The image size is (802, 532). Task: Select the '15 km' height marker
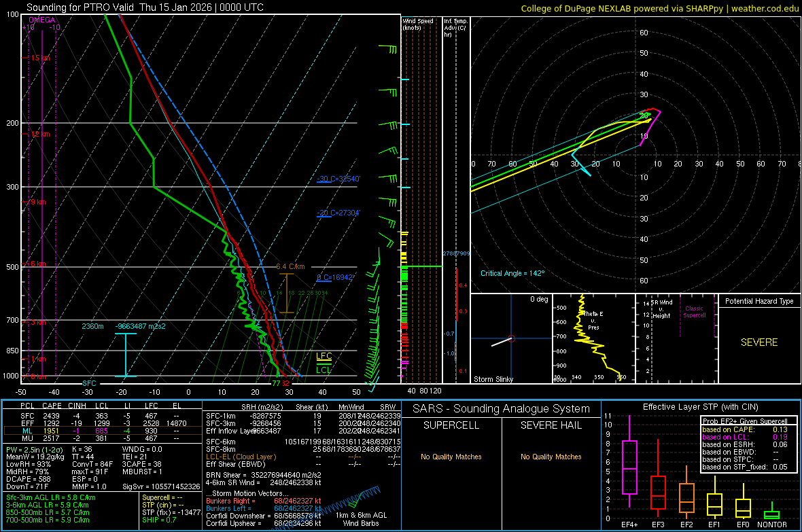(40, 58)
